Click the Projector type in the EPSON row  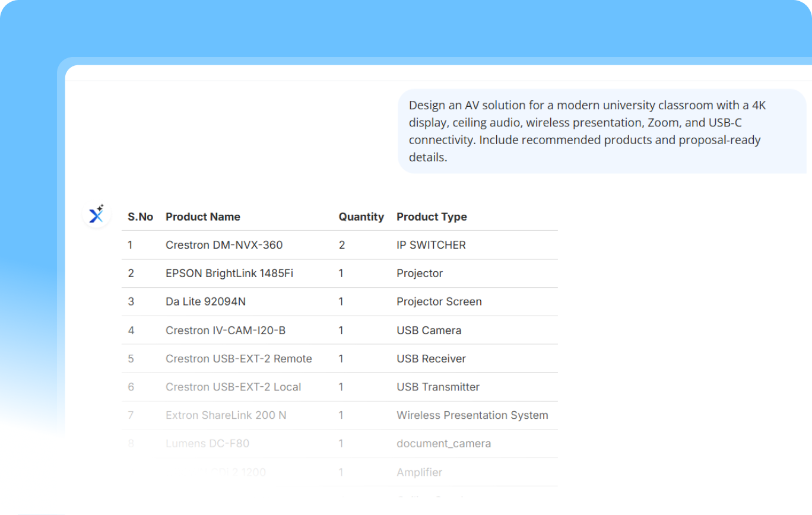(420, 274)
